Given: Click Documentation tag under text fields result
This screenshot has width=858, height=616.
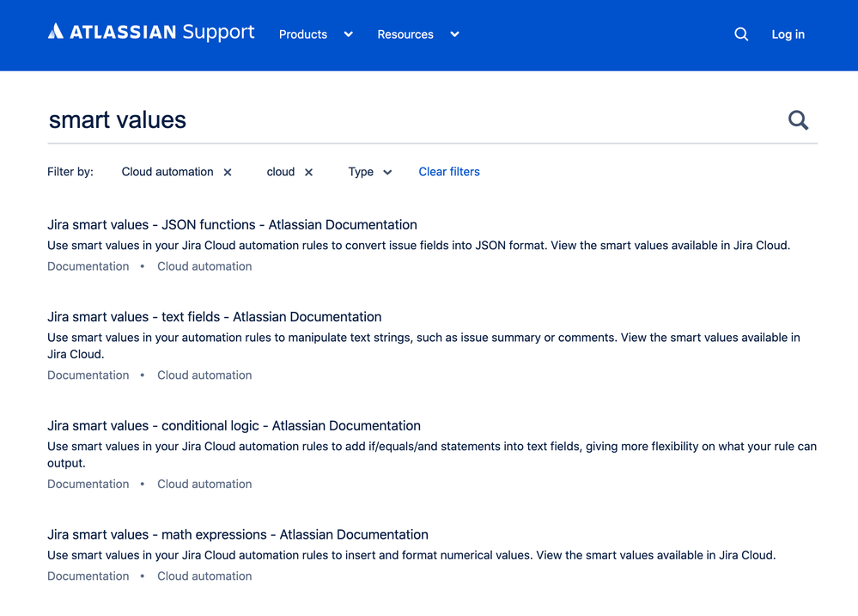Looking at the screenshot, I should point(88,375).
